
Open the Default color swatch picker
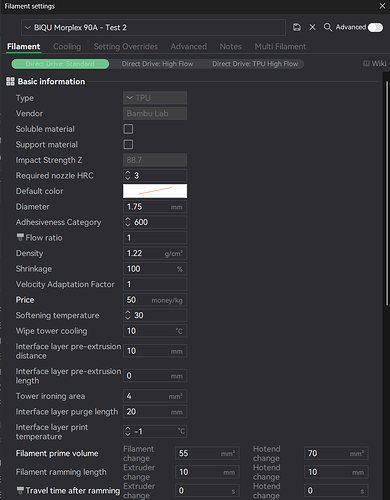tap(155, 191)
